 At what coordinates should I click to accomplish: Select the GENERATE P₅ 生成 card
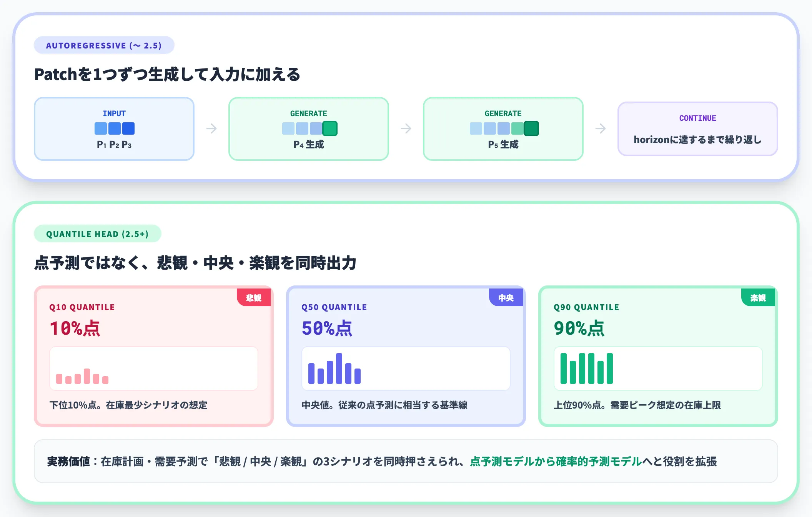(503, 129)
